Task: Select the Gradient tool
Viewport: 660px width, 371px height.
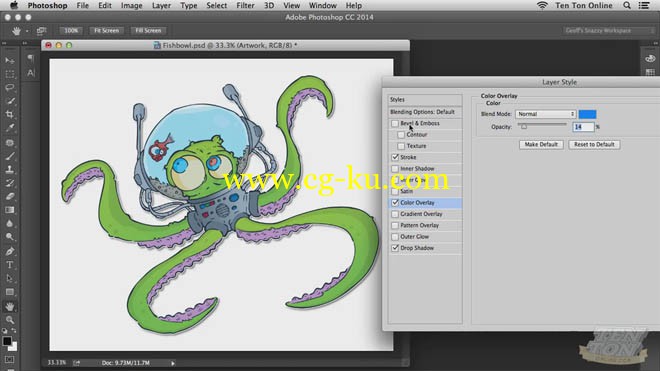Action: point(10,210)
